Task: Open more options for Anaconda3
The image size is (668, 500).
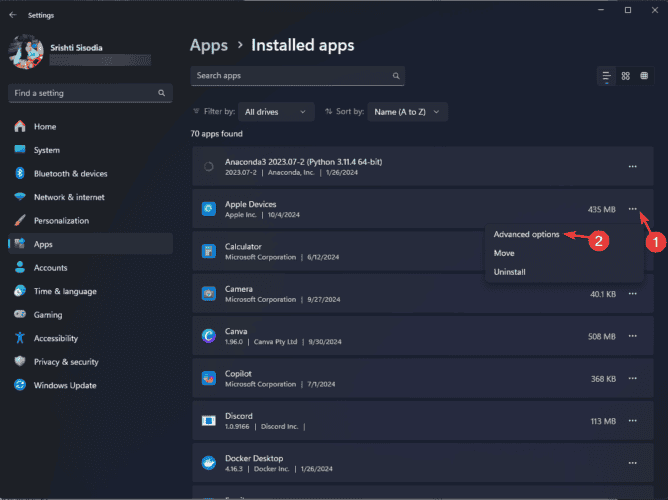Action: pos(633,167)
